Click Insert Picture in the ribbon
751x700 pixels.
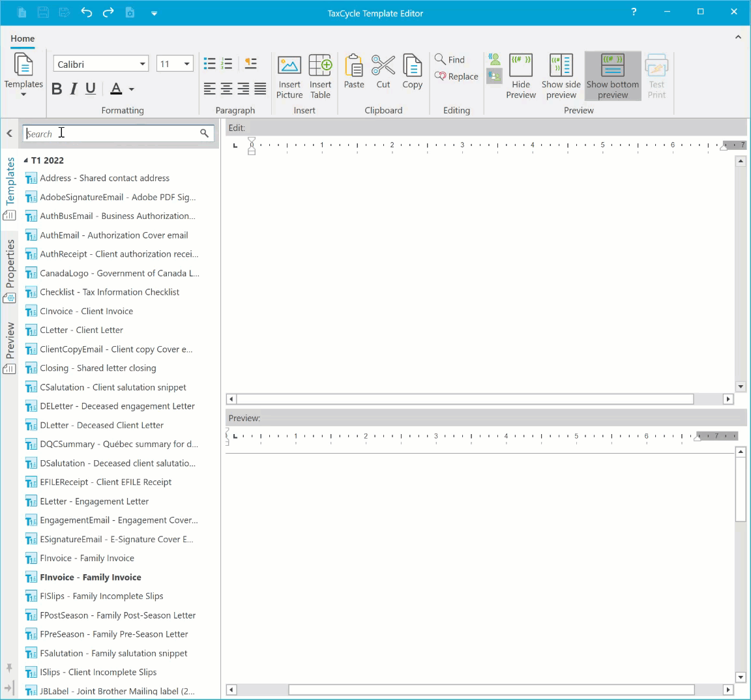(289, 77)
